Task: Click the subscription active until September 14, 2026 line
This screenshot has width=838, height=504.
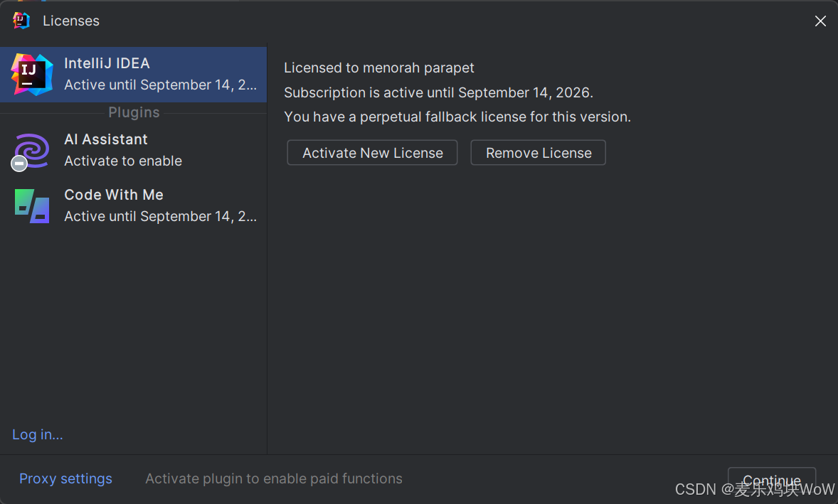Action: (x=438, y=92)
